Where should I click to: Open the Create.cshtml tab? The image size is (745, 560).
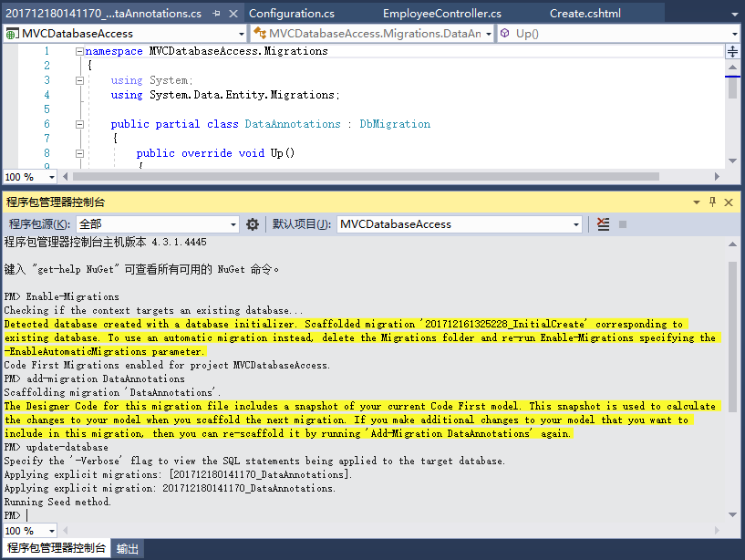585,14
